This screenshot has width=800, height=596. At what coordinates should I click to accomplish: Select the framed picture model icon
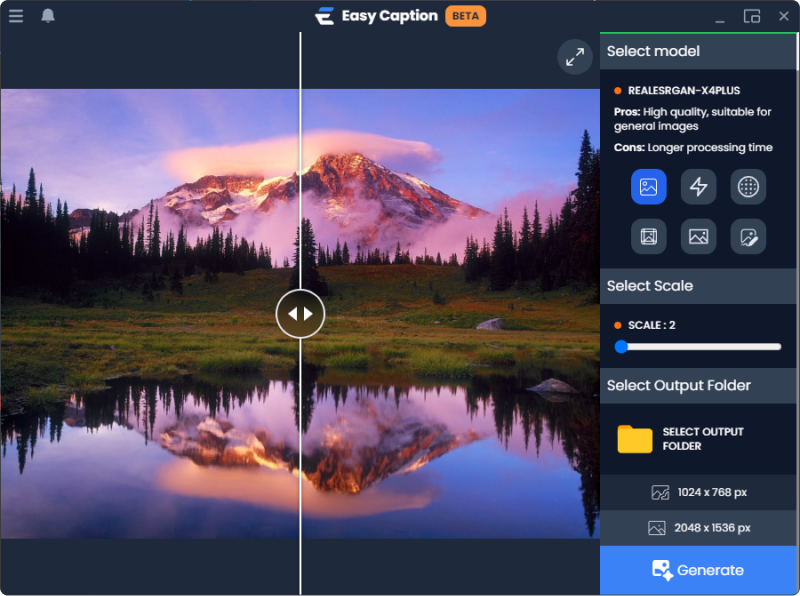pos(648,237)
